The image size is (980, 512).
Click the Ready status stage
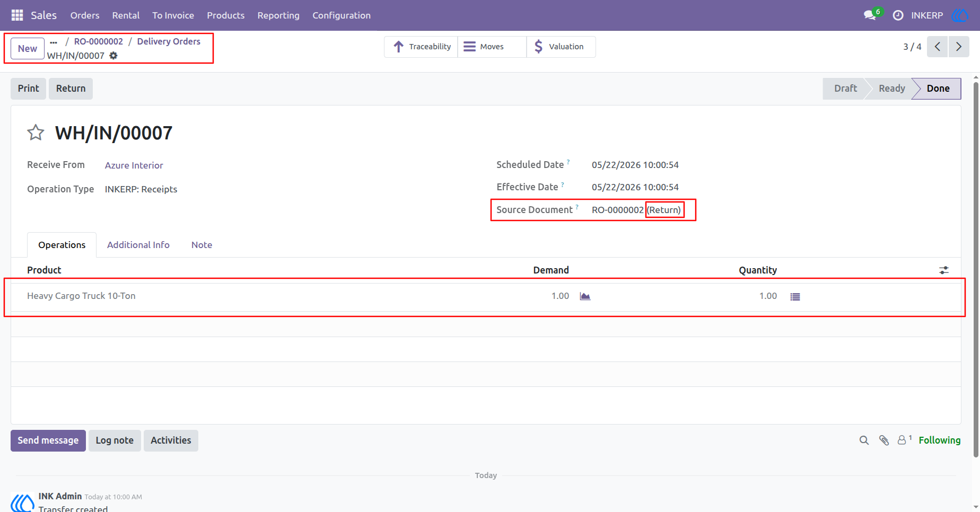[x=891, y=89]
